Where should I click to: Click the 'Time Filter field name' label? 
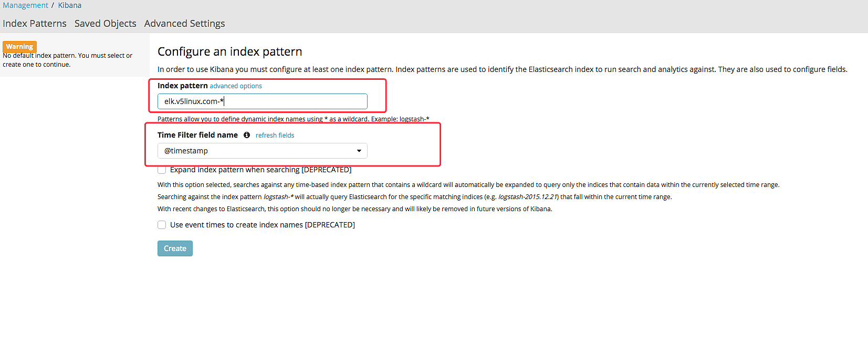[197, 135]
